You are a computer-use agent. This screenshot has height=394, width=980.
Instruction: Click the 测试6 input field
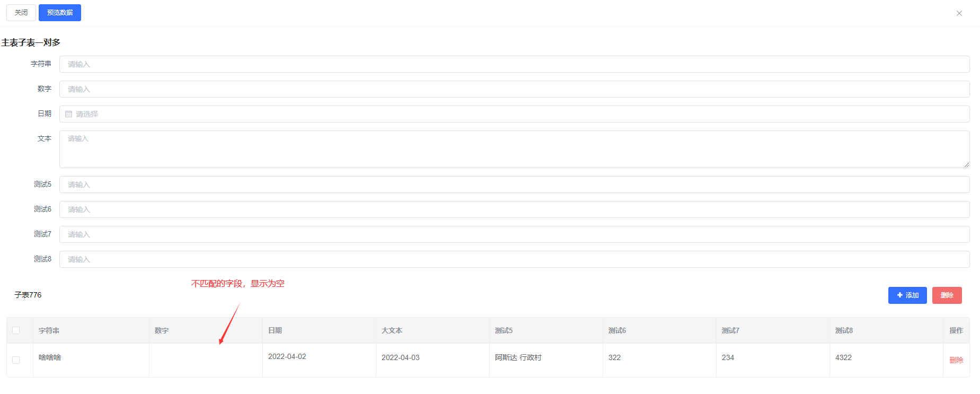[x=514, y=209]
